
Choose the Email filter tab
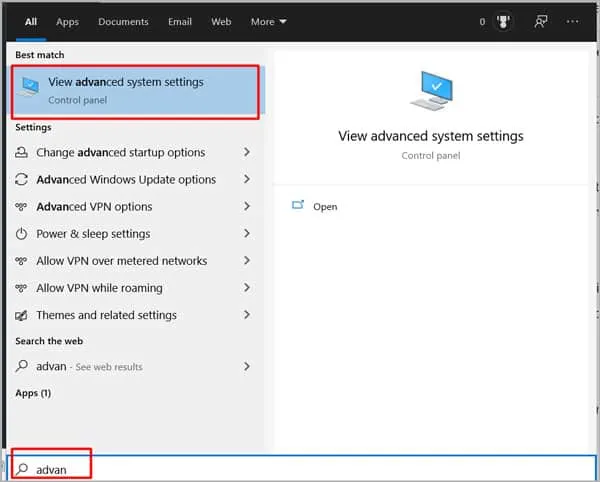click(x=180, y=22)
